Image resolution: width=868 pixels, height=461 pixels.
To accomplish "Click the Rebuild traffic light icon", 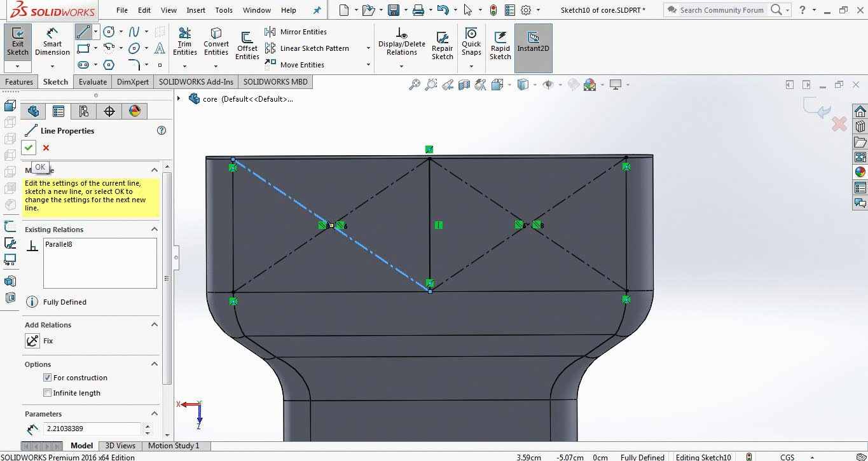I will tap(493, 10).
